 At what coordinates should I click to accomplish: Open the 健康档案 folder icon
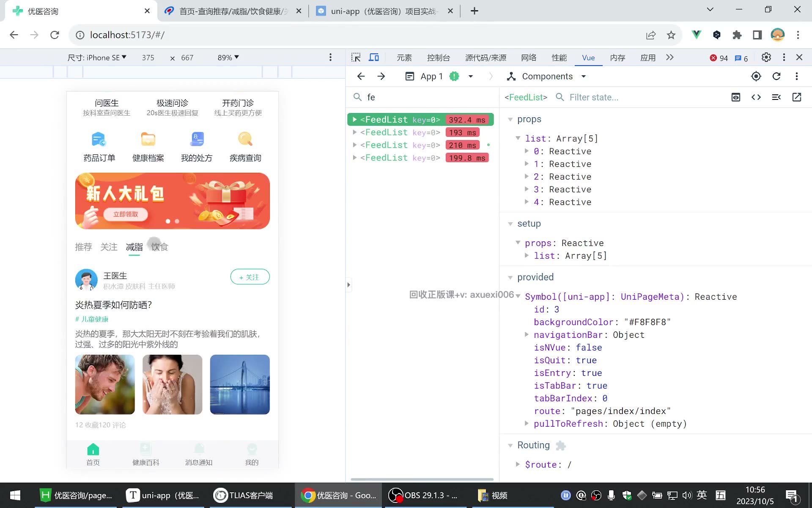[148, 139]
